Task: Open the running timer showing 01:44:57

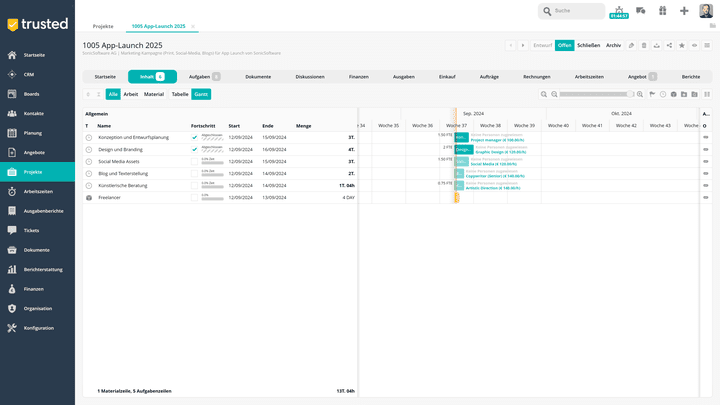Action: (x=619, y=12)
